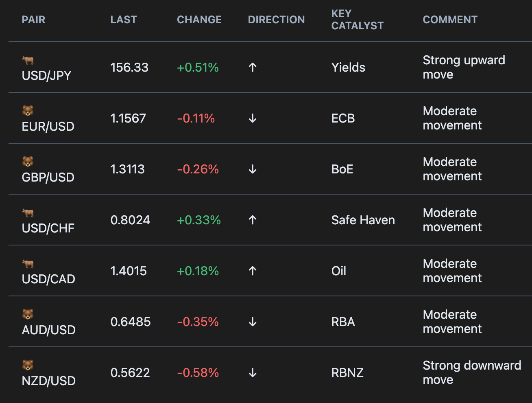532x403 pixels.
Task: Click the down arrow in the AUD/USD row
Action: pos(253,322)
